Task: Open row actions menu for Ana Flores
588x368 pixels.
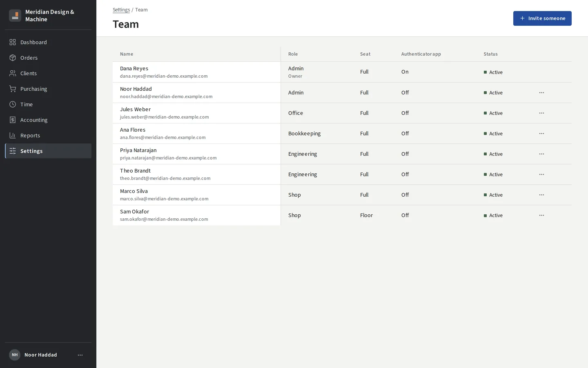Action: click(541, 134)
